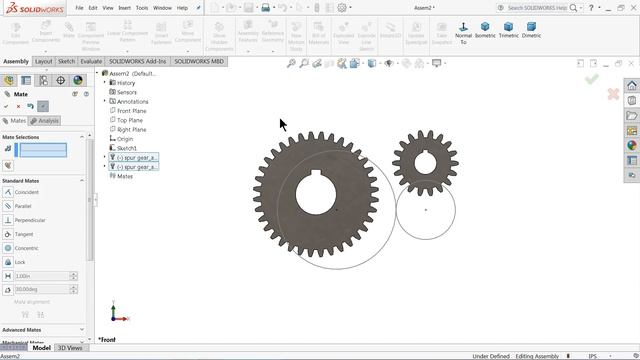Open Hide/Show Items glasses icon
640x360 pixels.
coord(389,63)
